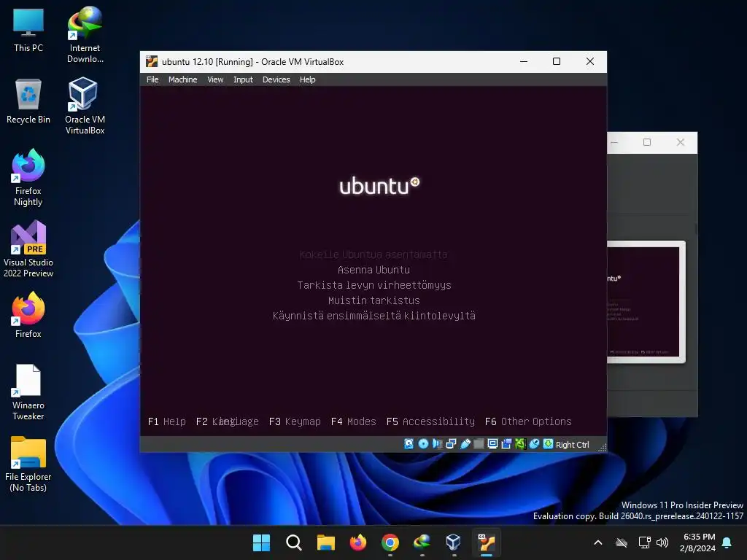747x560 pixels.
Task: Select This PC desktop icon
Action: [x=28, y=30]
